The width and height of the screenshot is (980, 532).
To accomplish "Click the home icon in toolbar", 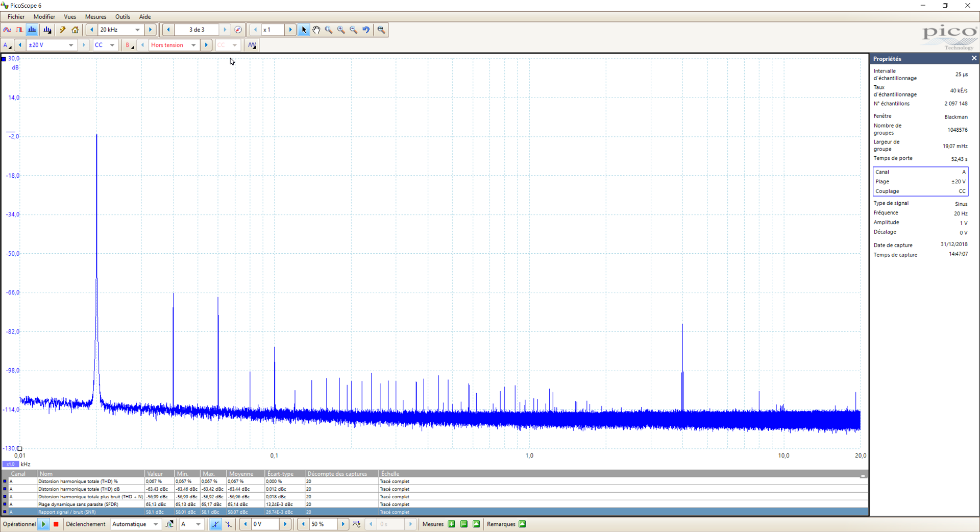I will pyautogui.click(x=75, y=30).
